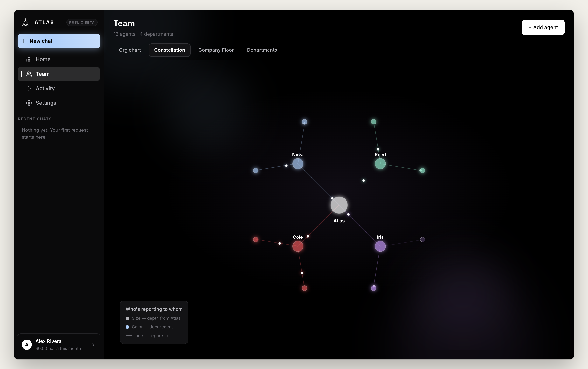Click the Team page title
Image resolution: width=588 pixels, height=369 pixels.
click(124, 23)
